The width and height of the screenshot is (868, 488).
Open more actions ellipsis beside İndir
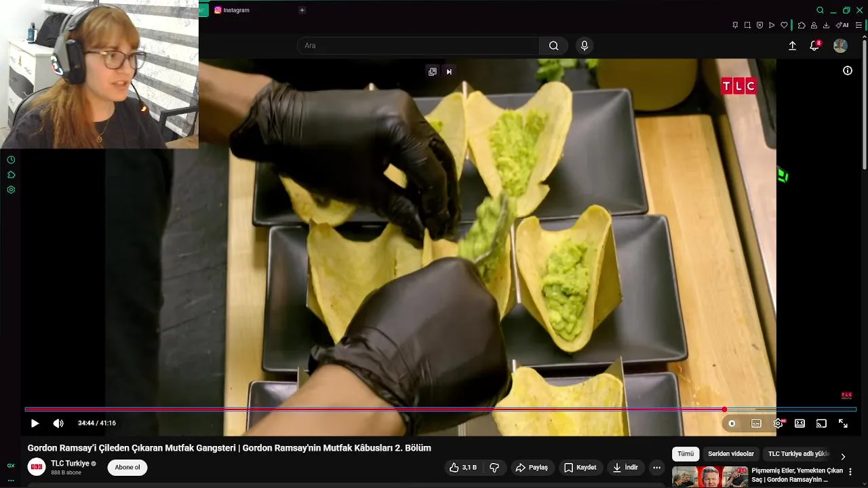656,468
